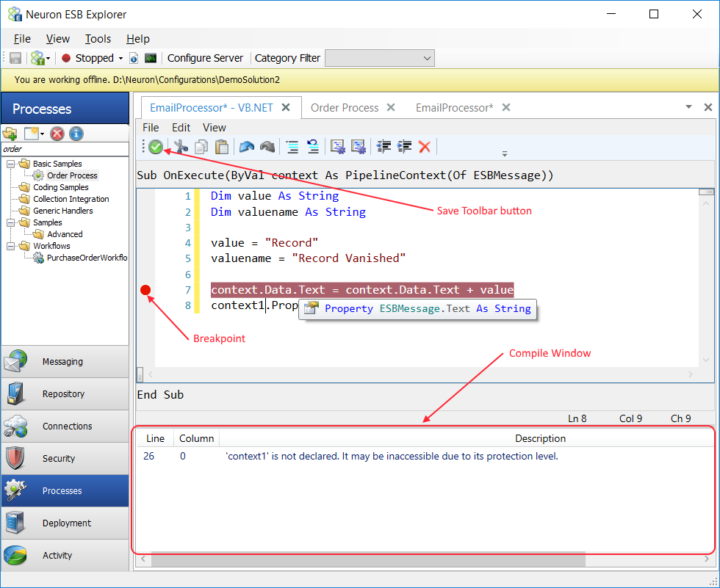This screenshot has width=720, height=588.
Task: Collapse the Basic Samples folder
Action: [x=10, y=164]
